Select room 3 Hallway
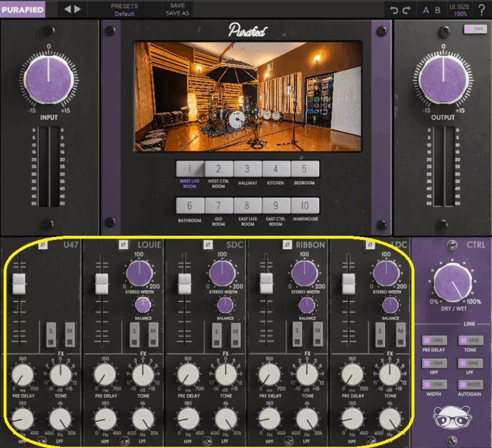Viewport: 492px width, 448px height. (247, 169)
